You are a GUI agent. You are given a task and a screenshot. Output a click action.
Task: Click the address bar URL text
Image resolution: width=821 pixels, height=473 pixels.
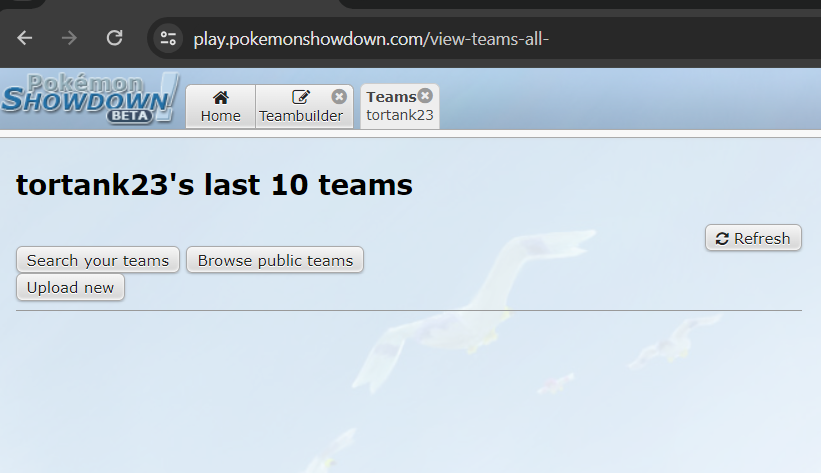(371, 39)
